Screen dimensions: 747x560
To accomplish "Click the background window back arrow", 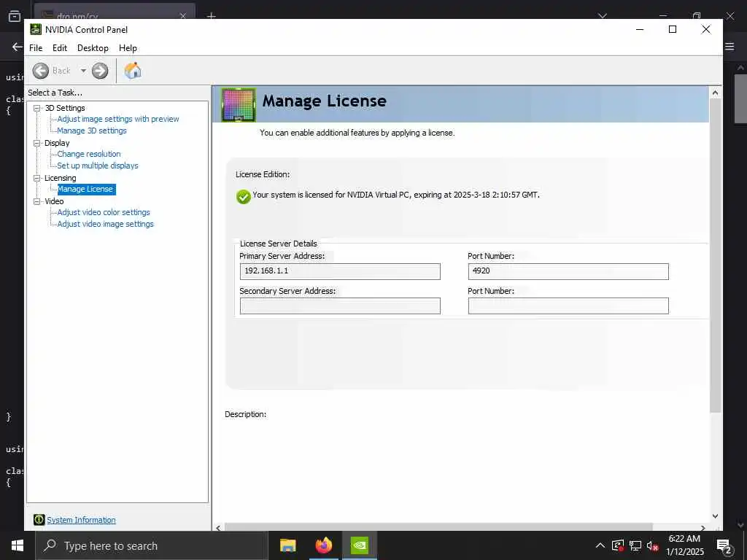I will pos(18,47).
